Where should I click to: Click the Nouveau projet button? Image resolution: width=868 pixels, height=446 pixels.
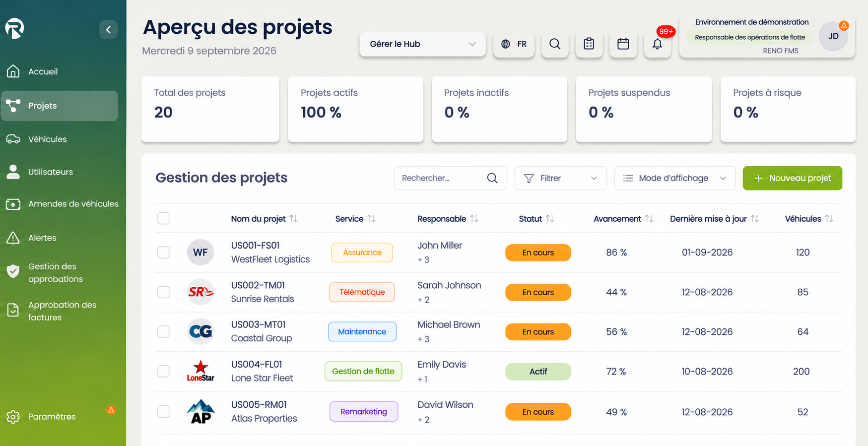792,178
